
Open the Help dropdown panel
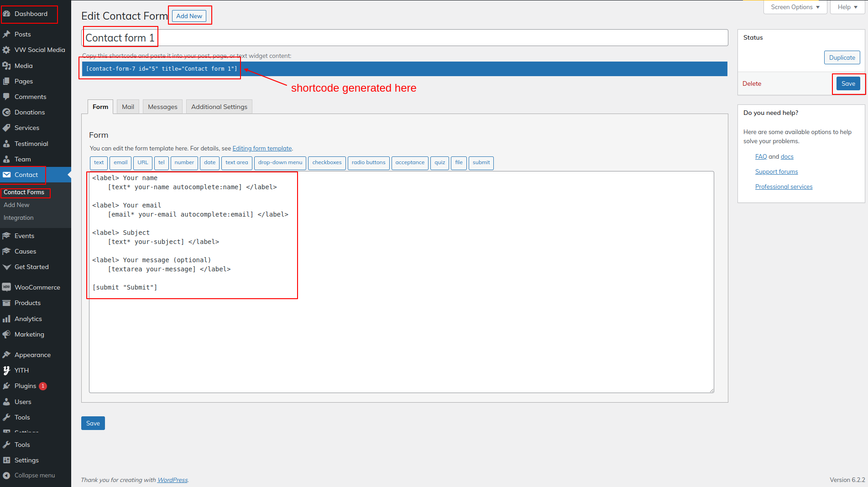[847, 7]
